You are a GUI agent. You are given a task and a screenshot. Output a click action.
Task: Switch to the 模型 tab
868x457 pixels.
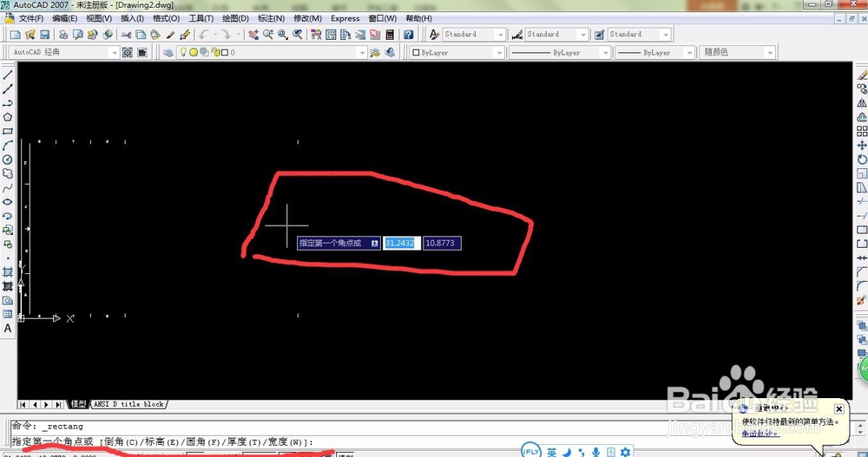coord(79,404)
